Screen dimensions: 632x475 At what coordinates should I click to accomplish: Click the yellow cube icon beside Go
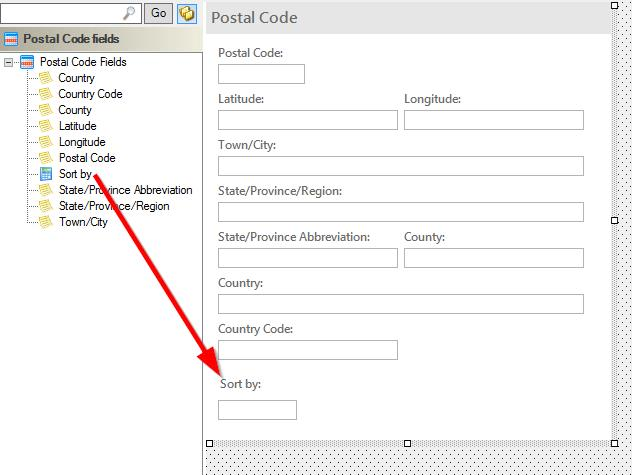[x=187, y=13]
